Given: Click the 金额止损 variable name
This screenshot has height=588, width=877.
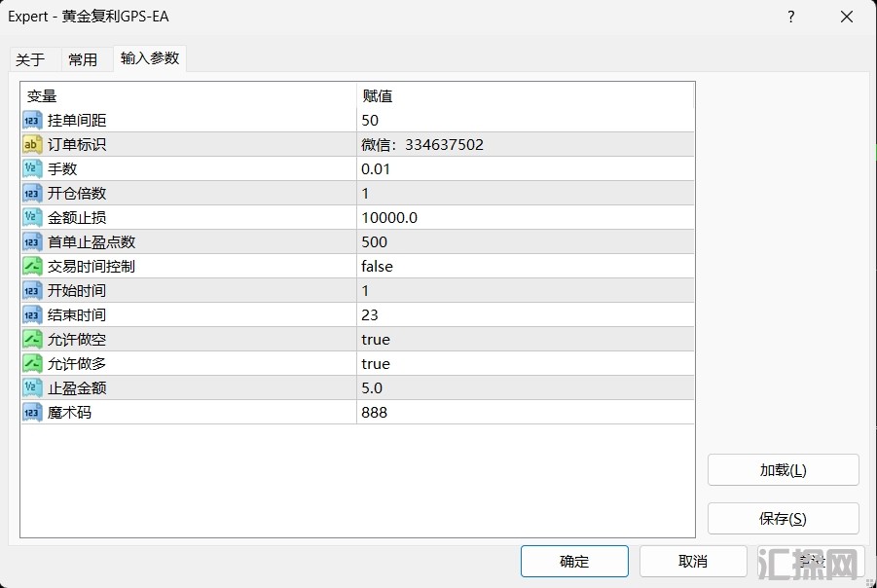Looking at the screenshot, I should pos(77,218).
